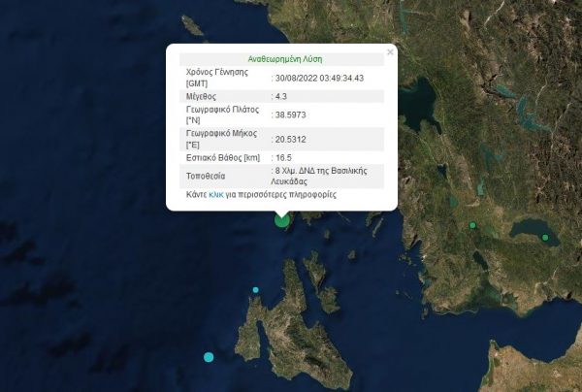582x392 pixels.
Task: Click the focal depth value 16.5
Action: click(285, 157)
